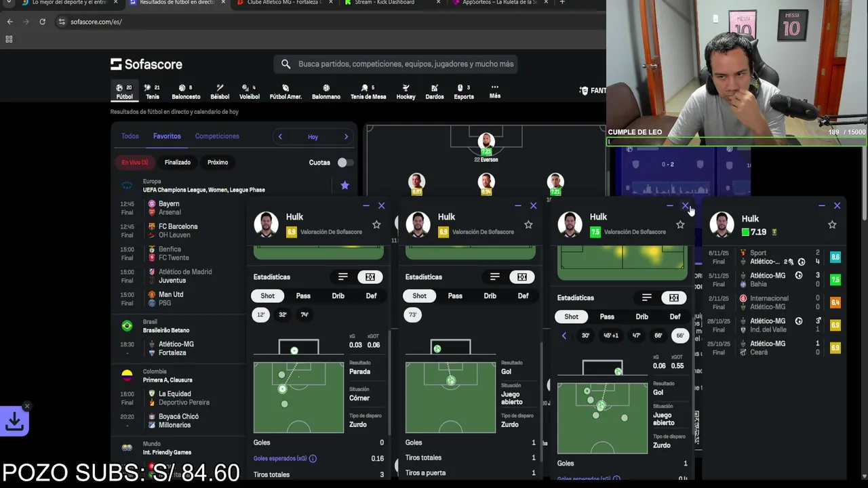This screenshot has width=868, height=488.
Task: Select the Voleibol sport icon
Action: 250,91
